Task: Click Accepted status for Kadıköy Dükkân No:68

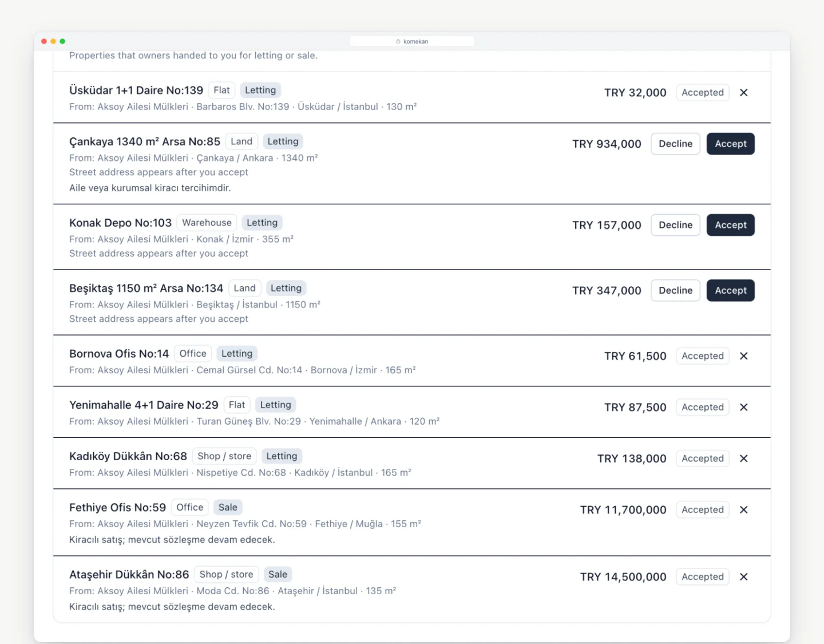Action: pyautogui.click(x=702, y=459)
